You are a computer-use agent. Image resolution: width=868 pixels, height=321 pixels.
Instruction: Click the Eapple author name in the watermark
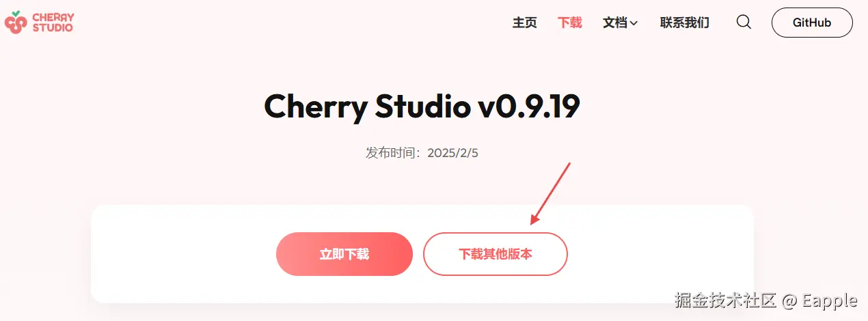pos(830,301)
